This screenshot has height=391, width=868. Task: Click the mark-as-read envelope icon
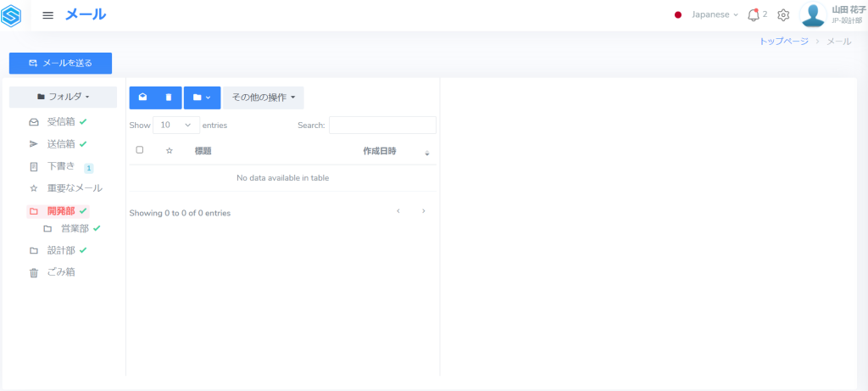142,98
